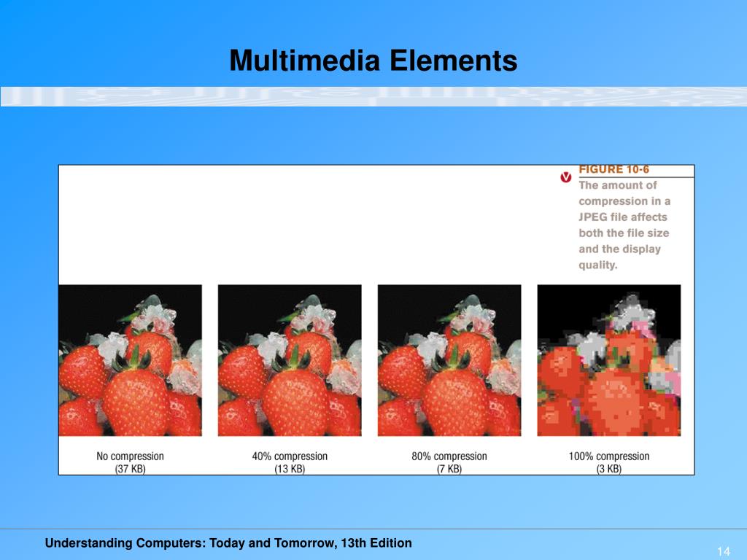
Task: Click the 'compression in a' caption line
Action: coord(624,201)
